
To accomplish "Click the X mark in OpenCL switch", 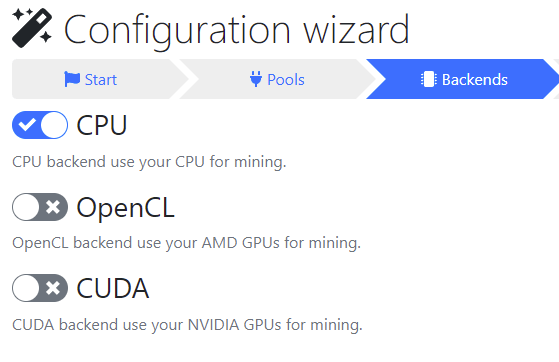I will tap(53, 207).
